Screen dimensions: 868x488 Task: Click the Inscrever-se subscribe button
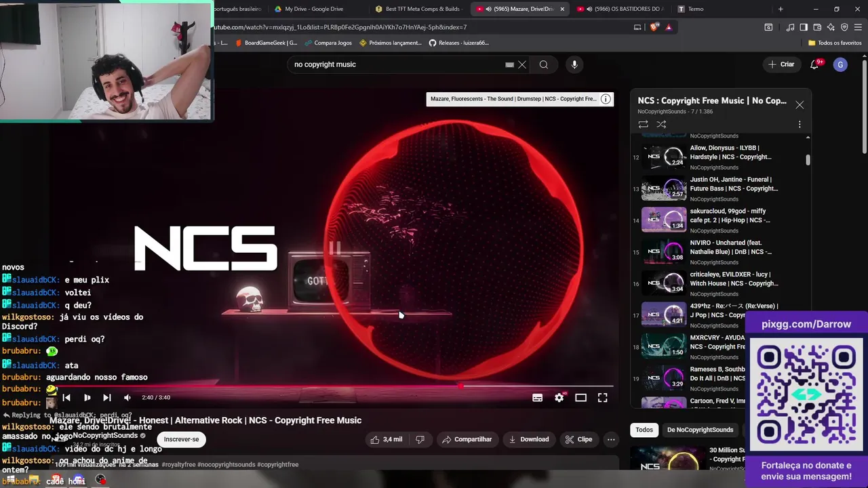pos(181,439)
